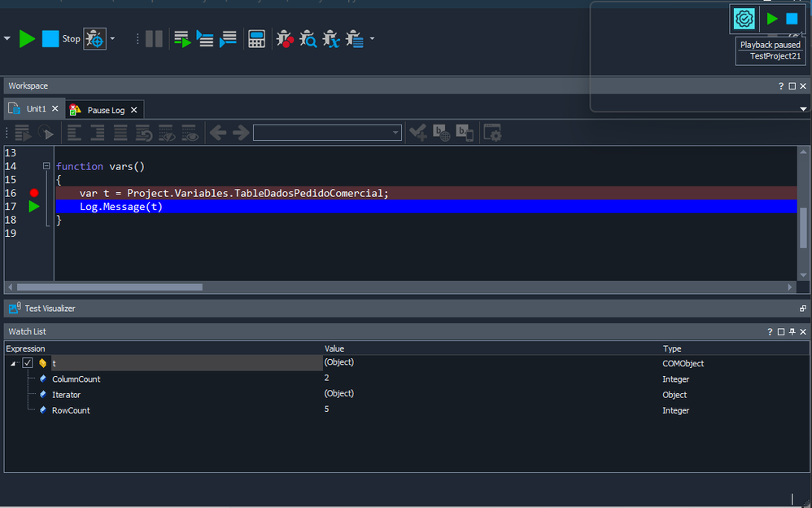Toggle breakpoint using bug with red dot icon
Image resolution: width=812 pixels, height=508 pixels.
pyautogui.click(x=284, y=38)
